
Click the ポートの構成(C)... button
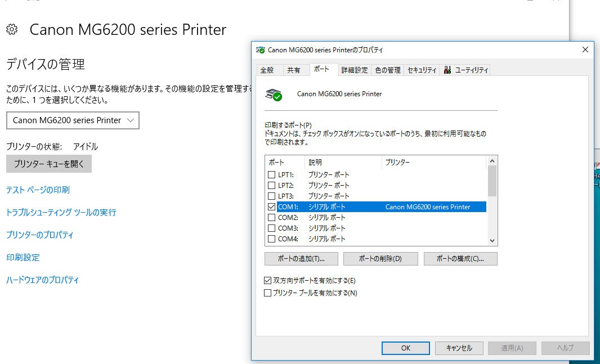click(460, 259)
